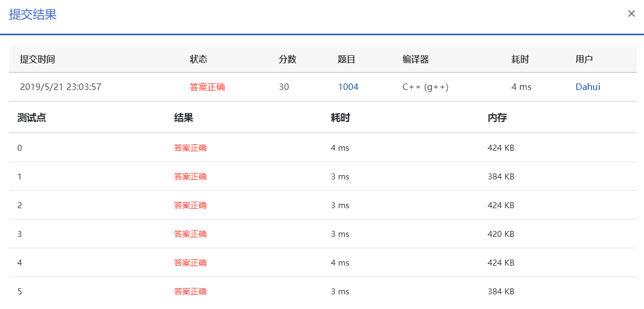Image resolution: width=644 pixels, height=309 pixels.
Task: Click the total time 4 ms in summary row
Action: [521, 87]
